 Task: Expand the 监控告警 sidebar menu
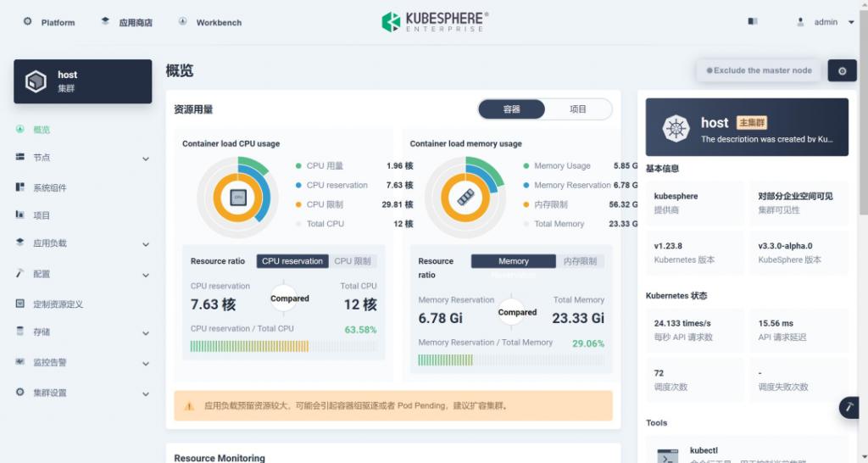tap(82, 363)
